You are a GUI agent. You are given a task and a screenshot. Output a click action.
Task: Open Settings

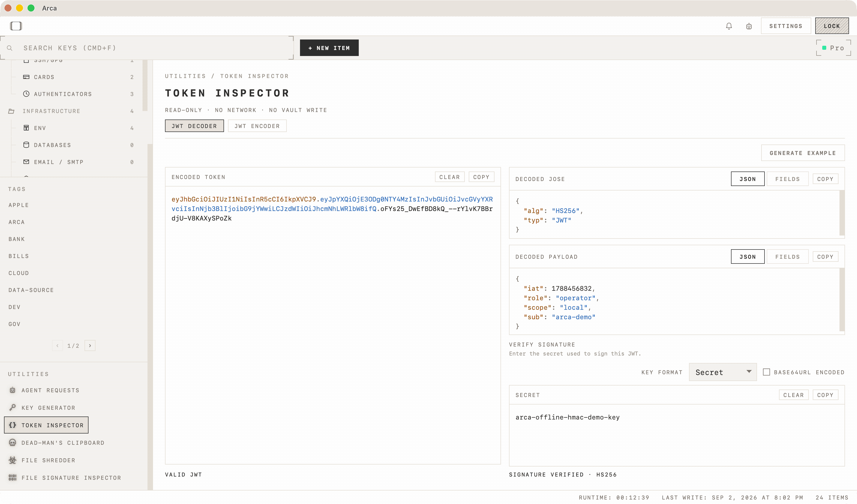point(785,26)
